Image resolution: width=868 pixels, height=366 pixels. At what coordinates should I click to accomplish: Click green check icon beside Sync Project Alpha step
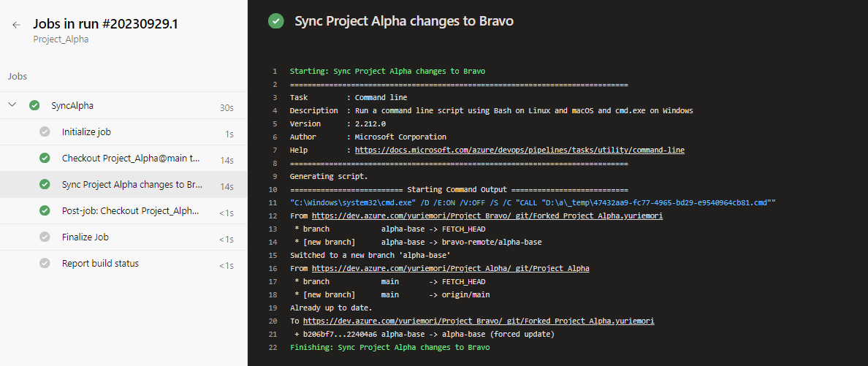point(45,184)
